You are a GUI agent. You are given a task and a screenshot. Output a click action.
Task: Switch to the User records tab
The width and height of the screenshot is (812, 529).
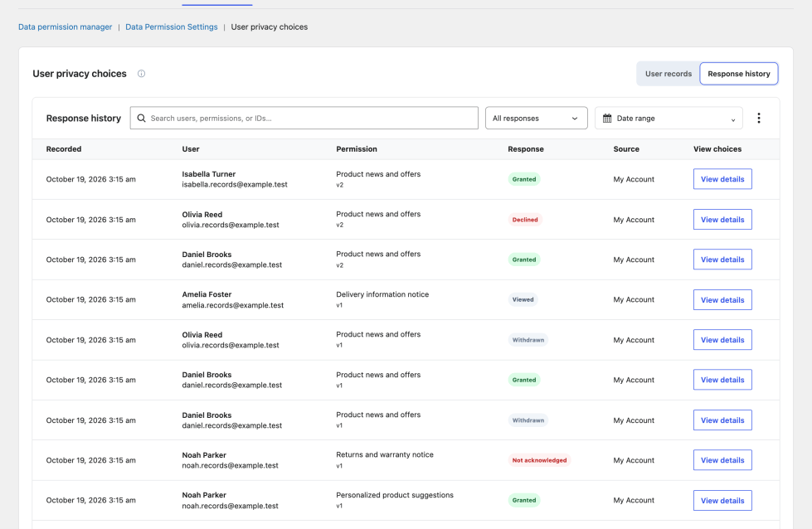click(x=668, y=74)
